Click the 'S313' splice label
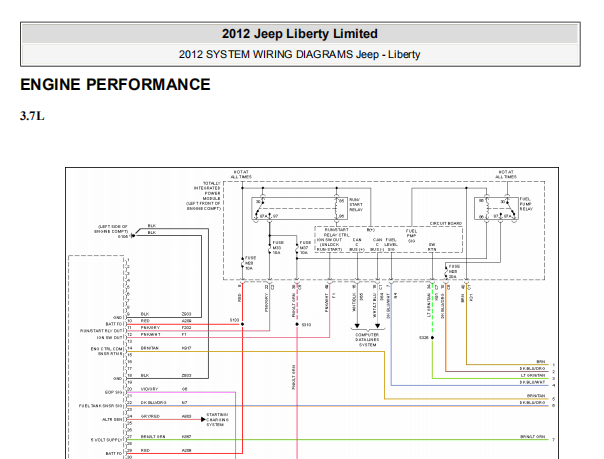Screen dimensions: 604x459 306,325
